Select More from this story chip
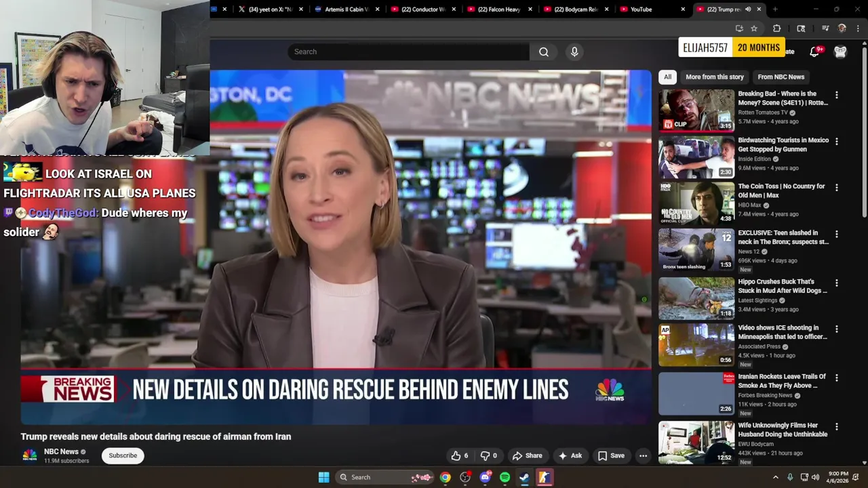The image size is (868, 488). (714, 77)
